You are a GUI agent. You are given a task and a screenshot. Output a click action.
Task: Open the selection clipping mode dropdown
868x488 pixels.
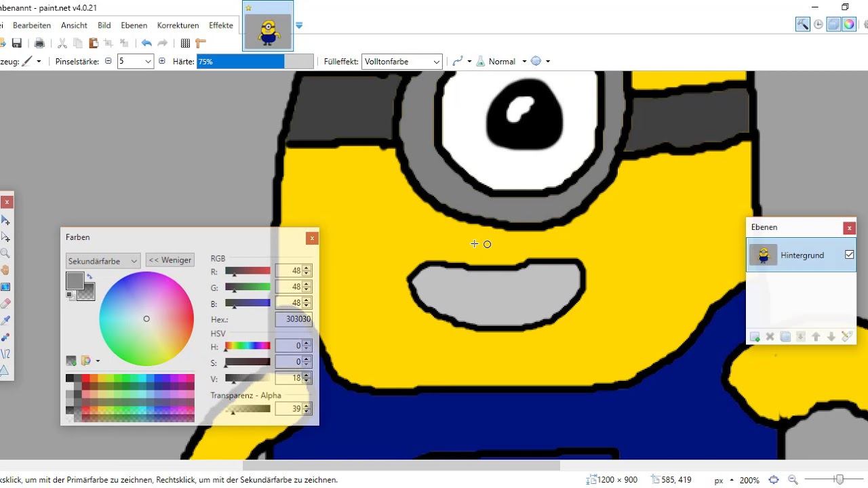tap(540, 61)
